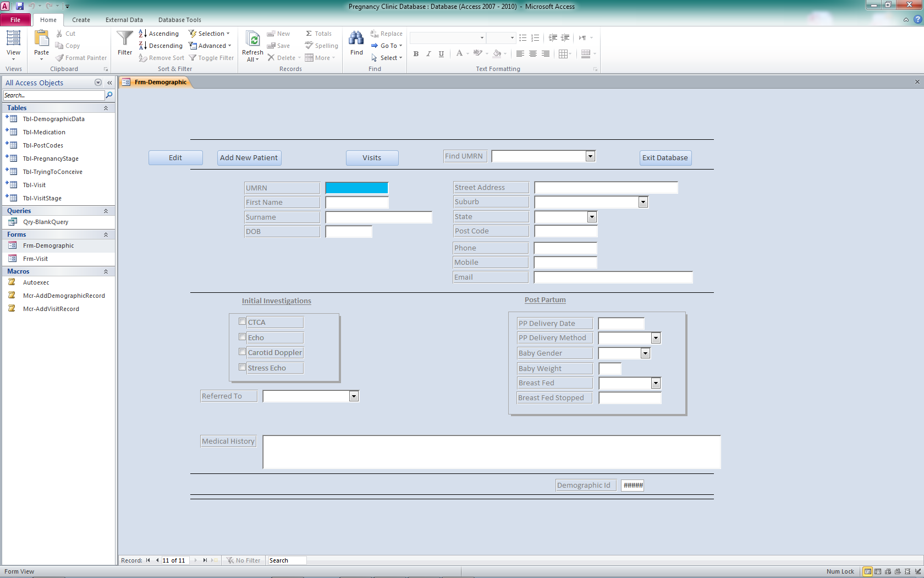Viewport: 924px width, 578px height.
Task: Click Center text alignment icon
Action: pyautogui.click(x=533, y=54)
